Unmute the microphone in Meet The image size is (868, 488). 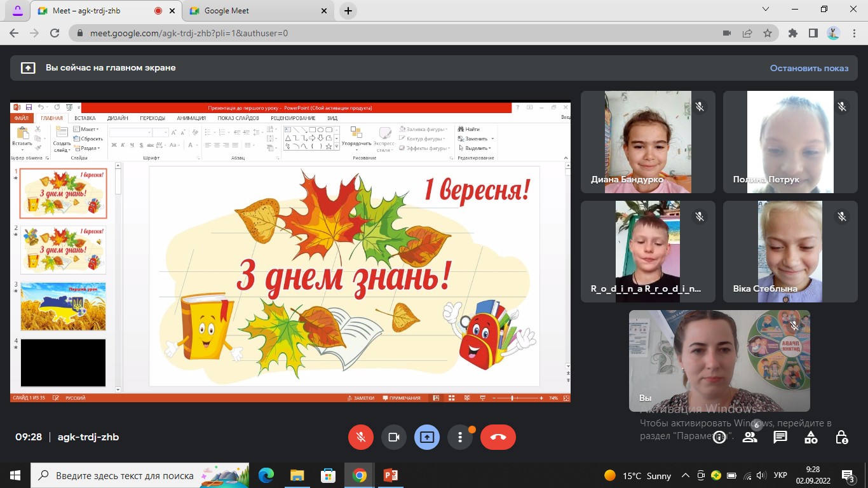[360, 437]
